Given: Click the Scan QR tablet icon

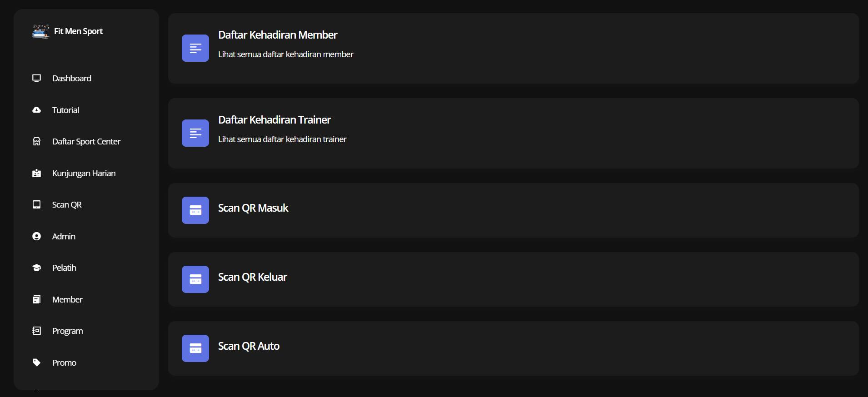Looking at the screenshot, I should point(37,204).
